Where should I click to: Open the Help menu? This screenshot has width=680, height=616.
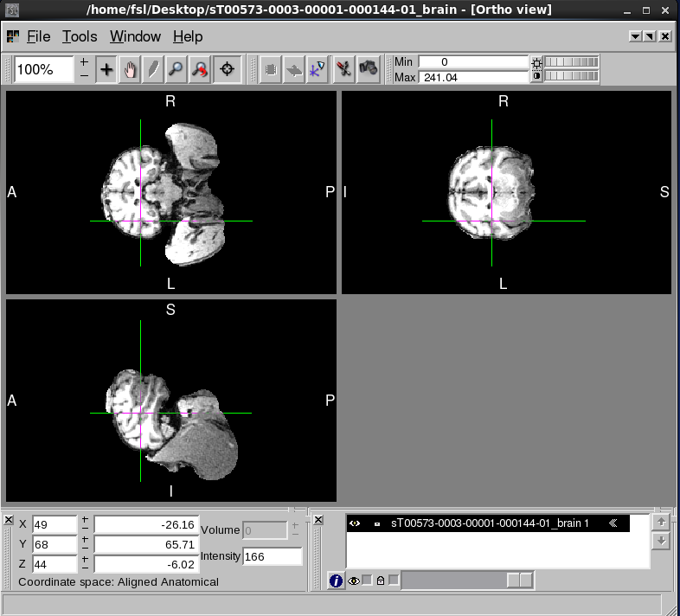[x=188, y=36]
